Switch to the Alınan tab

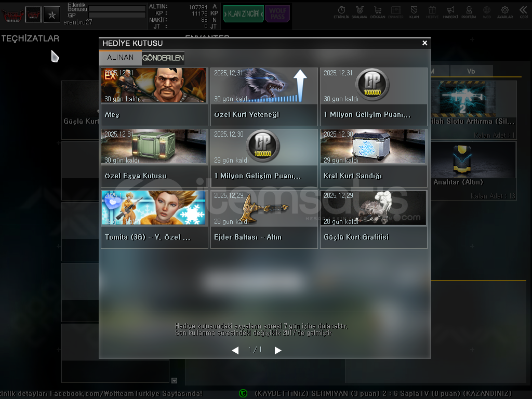(x=121, y=58)
